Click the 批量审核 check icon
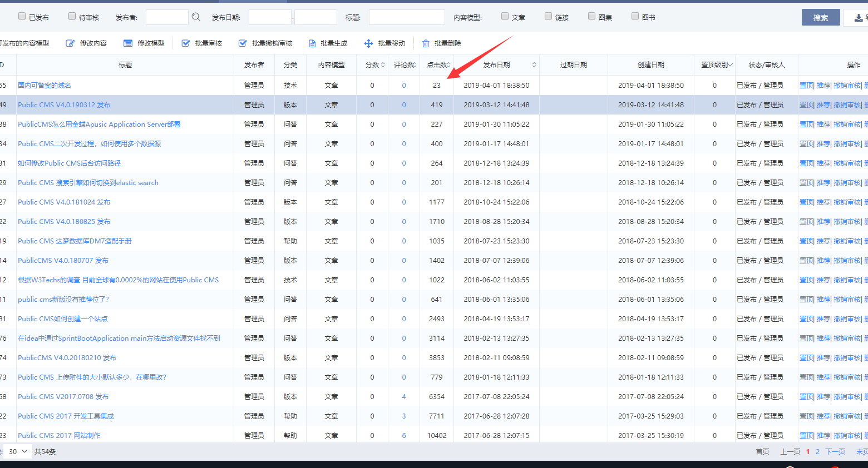 pyautogui.click(x=186, y=43)
